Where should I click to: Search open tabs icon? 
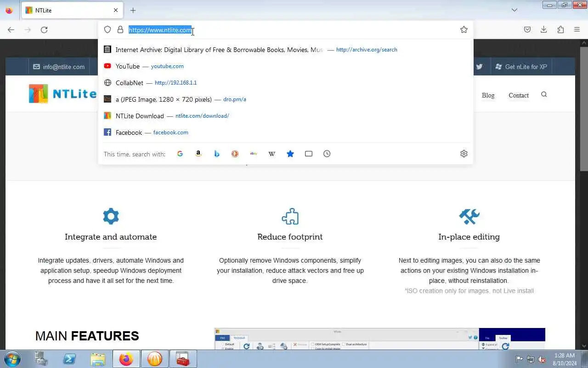click(x=309, y=154)
